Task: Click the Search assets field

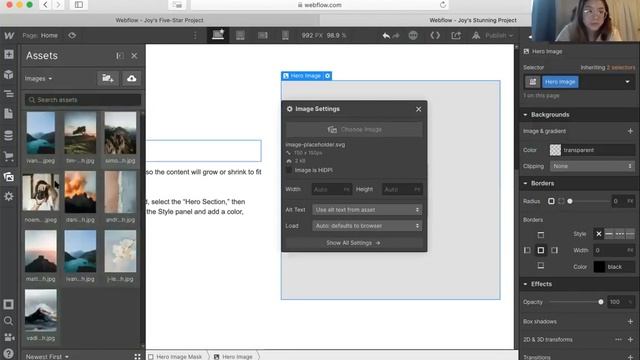Action: coord(83,100)
